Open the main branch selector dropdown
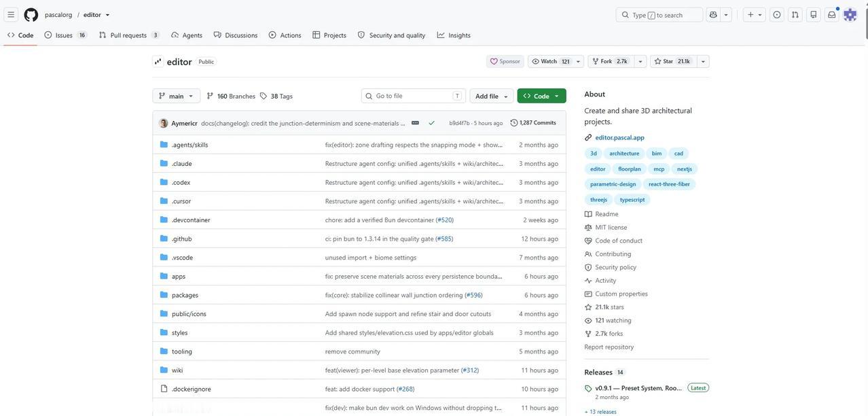Image resolution: width=868 pixels, height=416 pixels. (x=177, y=96)
